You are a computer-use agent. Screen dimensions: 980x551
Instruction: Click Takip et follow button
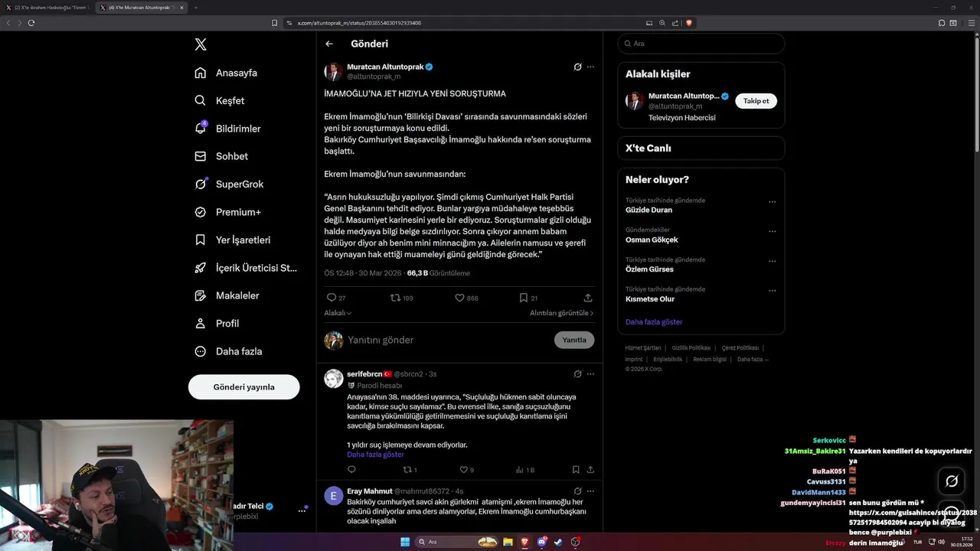(x=756, y=101)
